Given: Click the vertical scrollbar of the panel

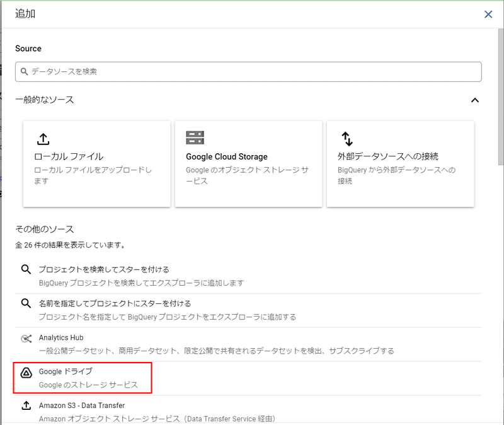Looking at the screenshot, I should (501, 96).
